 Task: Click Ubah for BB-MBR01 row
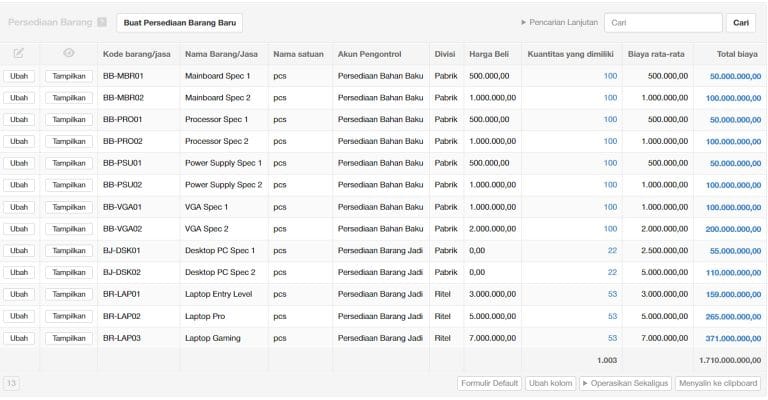pyautogui.click(x=19, y=76)
